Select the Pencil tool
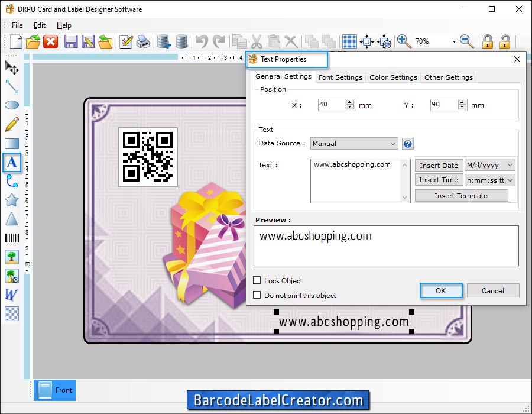 (x=12, y=125)
